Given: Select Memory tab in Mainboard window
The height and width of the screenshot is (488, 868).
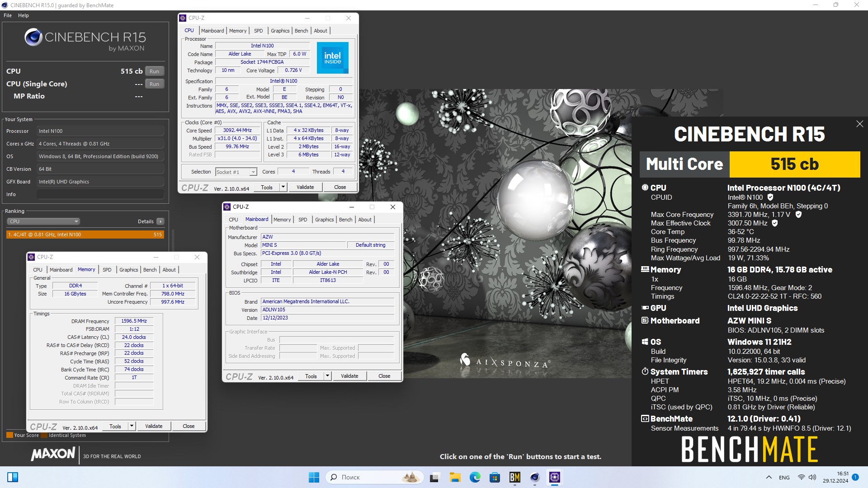Looking at the screenshot, I should [x=282, y=220].
